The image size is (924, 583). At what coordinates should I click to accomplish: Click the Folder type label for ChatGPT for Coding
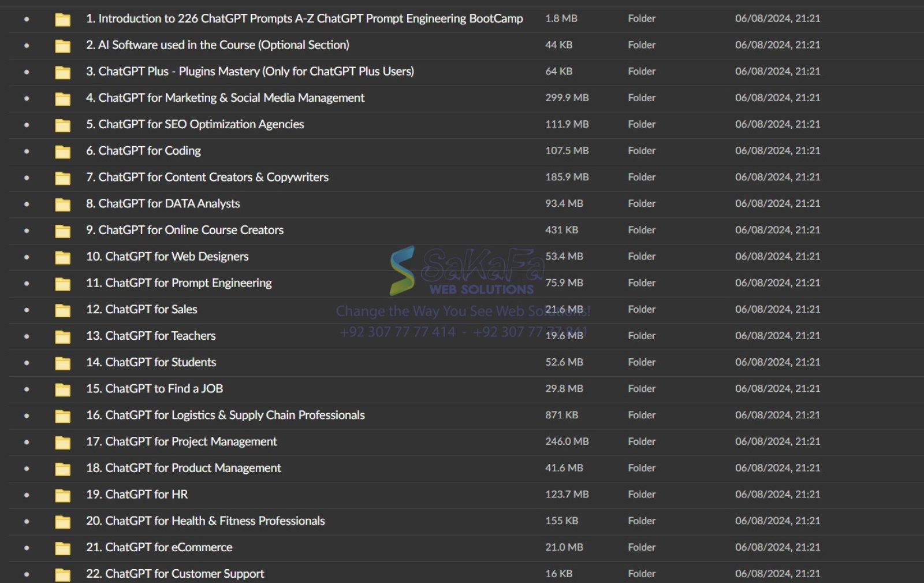pos(641,151)
